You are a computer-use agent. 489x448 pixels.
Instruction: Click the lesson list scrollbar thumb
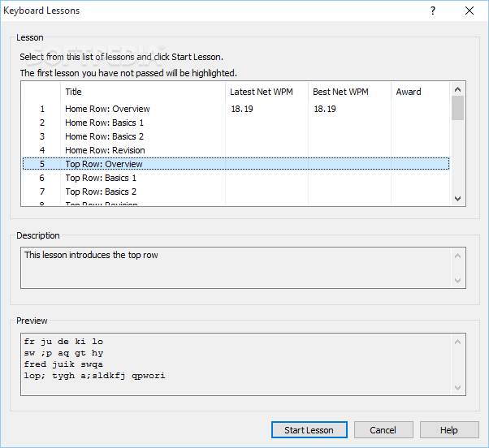[457, 108]
